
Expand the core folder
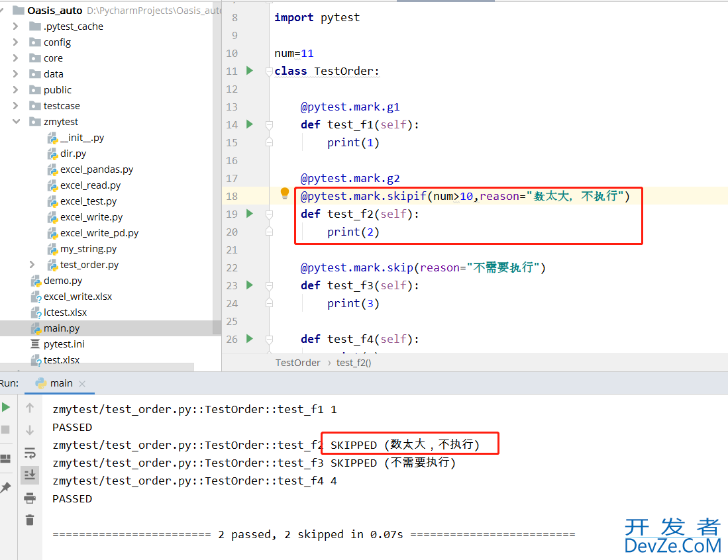[x=16, y=58]
